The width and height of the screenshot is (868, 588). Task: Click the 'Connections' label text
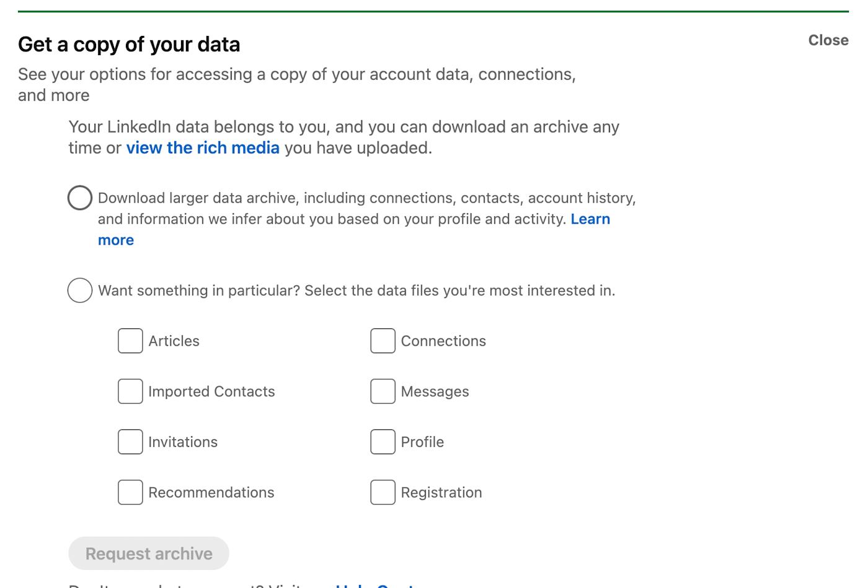coord(443,341)
